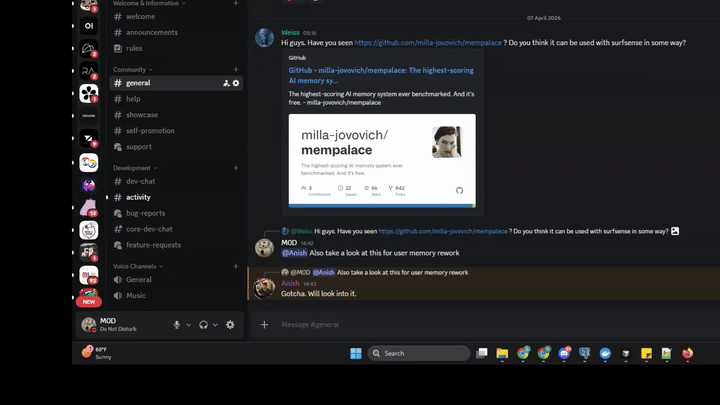Deafen audio with the headphones icon
This screenshot has width=720, height=405.
pyautogui.click(x=203, y=325)
